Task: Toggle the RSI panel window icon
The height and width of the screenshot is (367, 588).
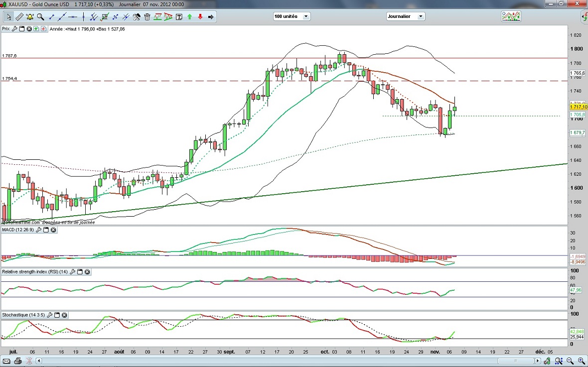Action: [x=80, y=272]
